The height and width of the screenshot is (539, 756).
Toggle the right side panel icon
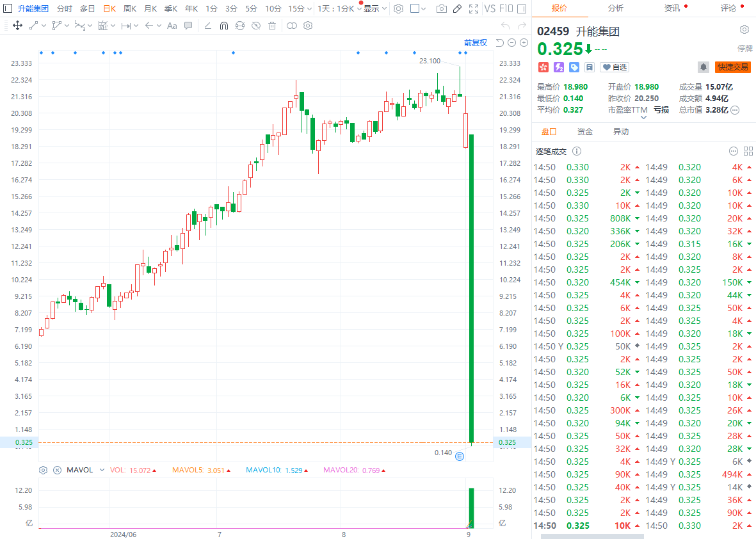point(522,9)
